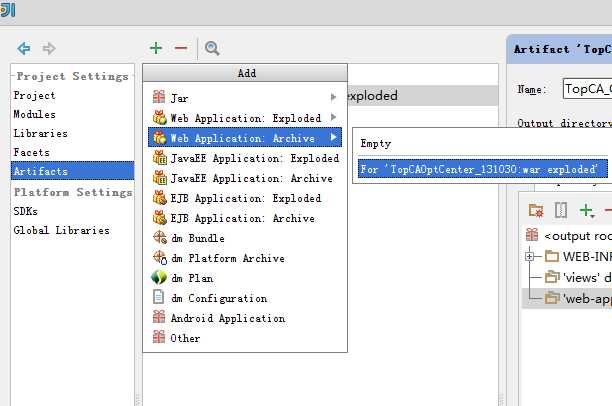Expand the Jar submenu arrow
The image size is (612, 406).
pos(333,97)
